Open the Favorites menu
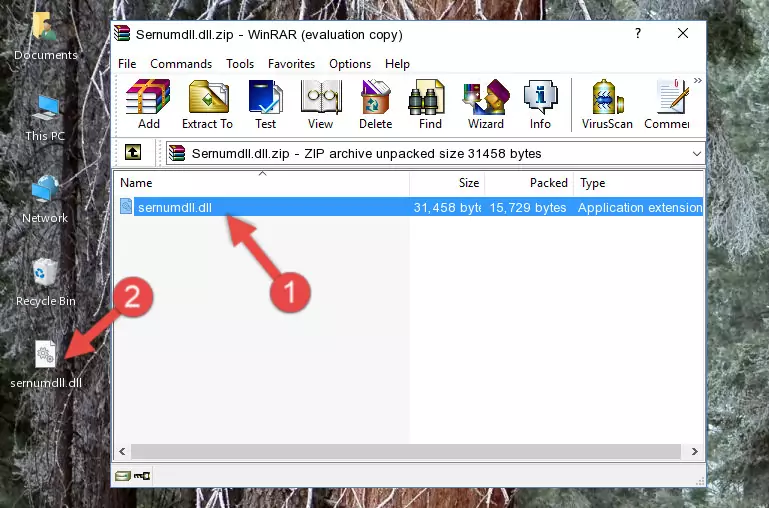Viewport: 769px width, 508px height. coord(291,64)
